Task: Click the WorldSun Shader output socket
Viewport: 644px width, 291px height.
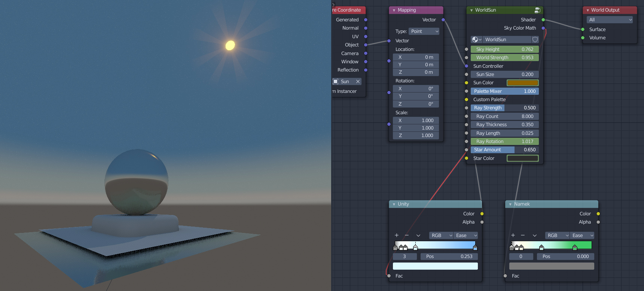Action: point(543,20)
